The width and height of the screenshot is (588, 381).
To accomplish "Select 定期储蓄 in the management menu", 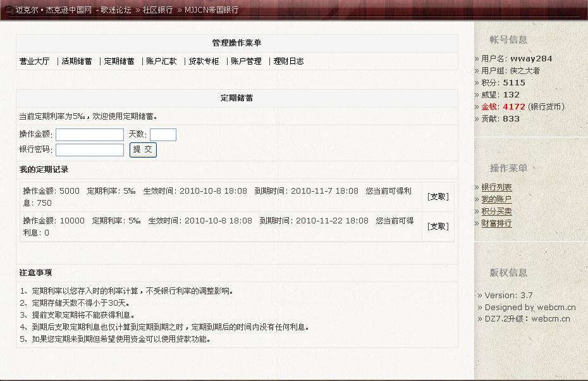I will click(x=119, y=61).
